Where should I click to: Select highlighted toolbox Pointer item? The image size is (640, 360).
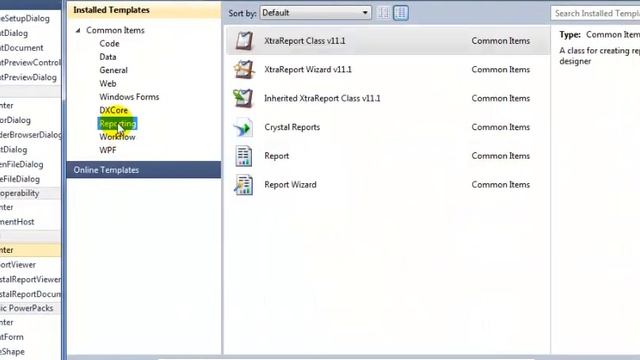click(x=30, y=250)
